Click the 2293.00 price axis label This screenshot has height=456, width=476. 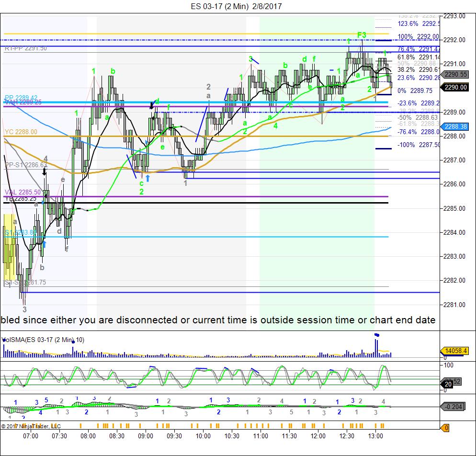click(x=454, y=16)
